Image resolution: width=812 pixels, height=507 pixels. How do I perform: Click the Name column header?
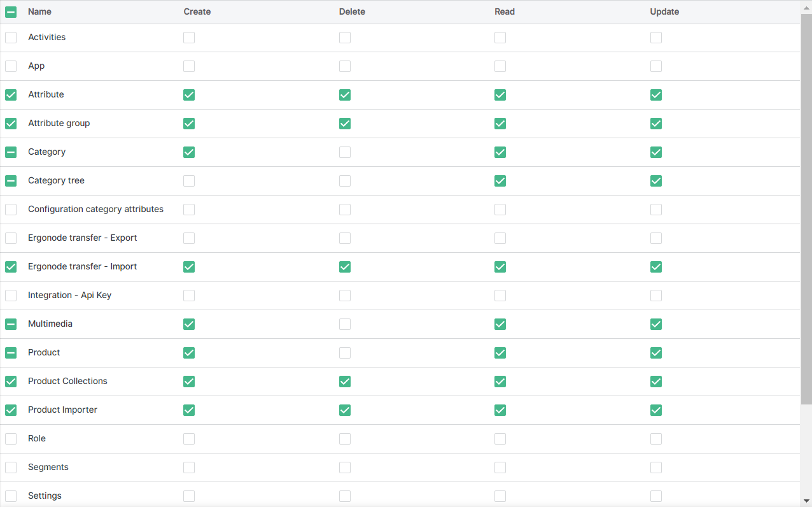40,12
